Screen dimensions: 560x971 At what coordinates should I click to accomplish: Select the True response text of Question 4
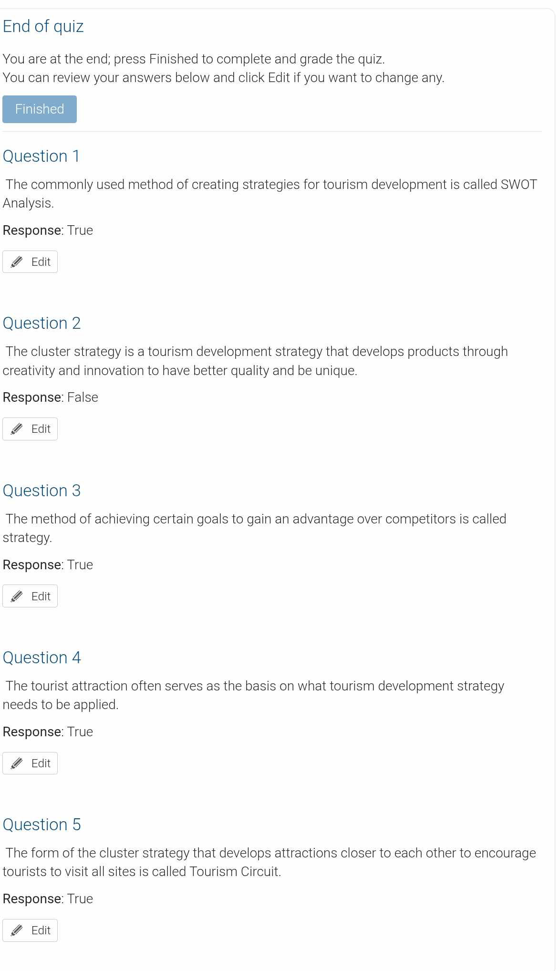click(x=81, y=731)
